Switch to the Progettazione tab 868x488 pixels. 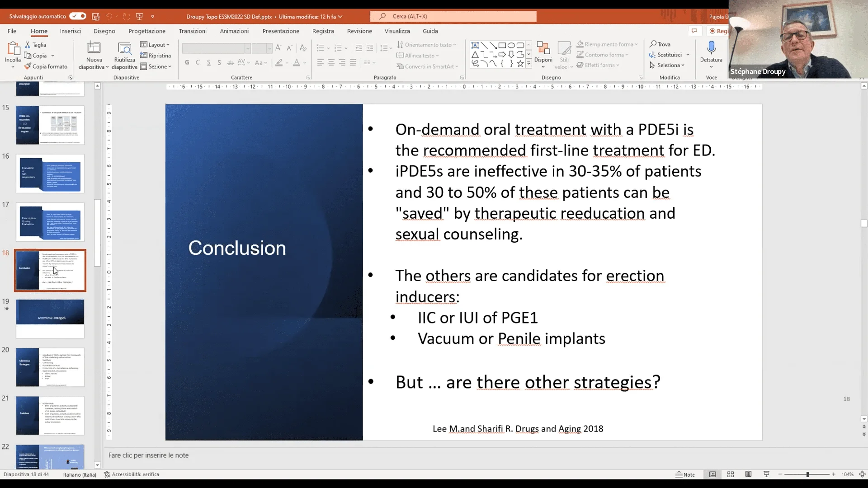(x=147, y=31)
